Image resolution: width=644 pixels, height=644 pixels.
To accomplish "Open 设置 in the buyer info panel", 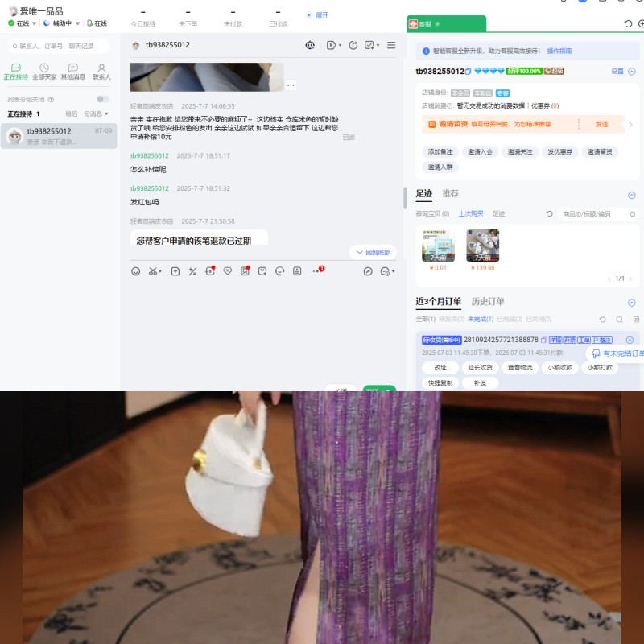I will [x=617, y=72].
